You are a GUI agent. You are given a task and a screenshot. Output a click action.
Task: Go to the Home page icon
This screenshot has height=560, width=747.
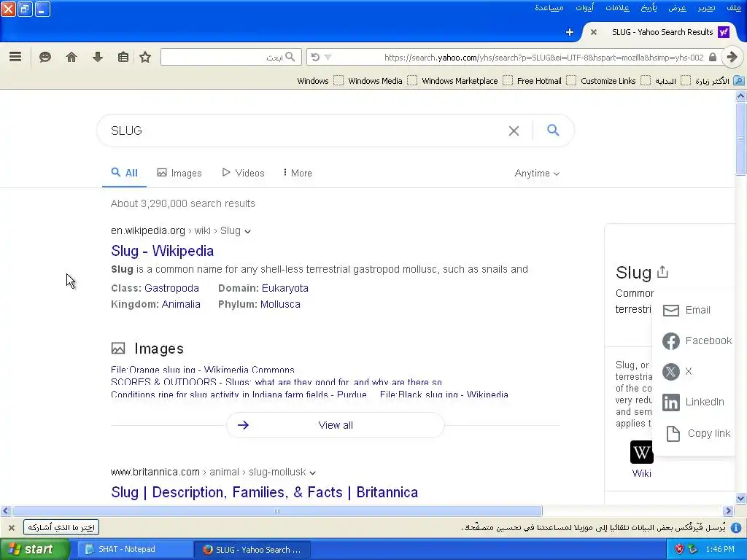pyautogui.click(x=71, y=57)
